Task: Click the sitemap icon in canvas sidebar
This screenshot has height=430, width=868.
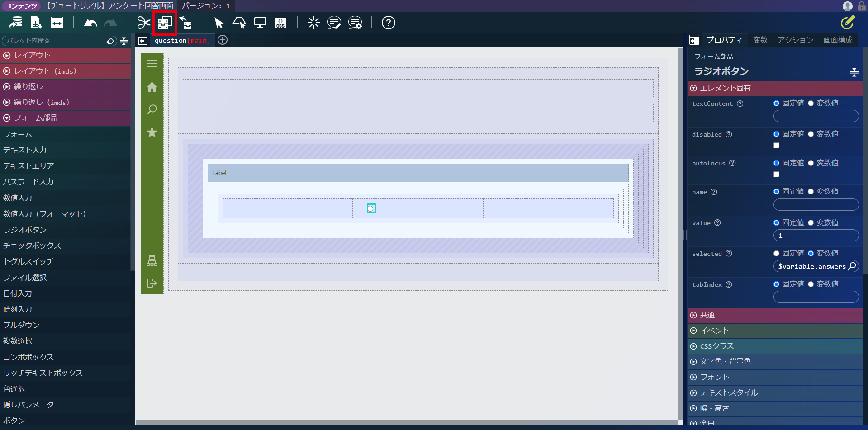Action: (x=152, y=260)
